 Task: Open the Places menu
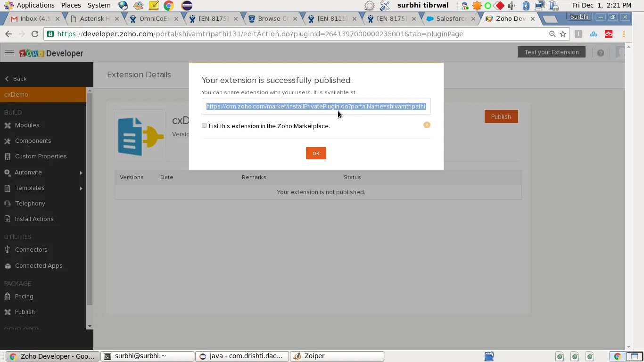pos(71,5)
